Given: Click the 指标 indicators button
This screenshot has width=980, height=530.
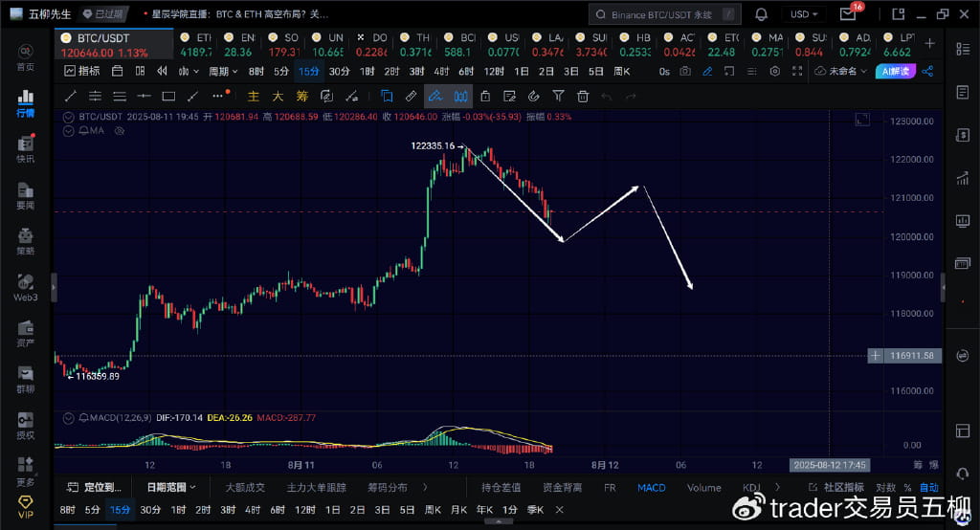Looking at the screenshot, I should (82, 71).
